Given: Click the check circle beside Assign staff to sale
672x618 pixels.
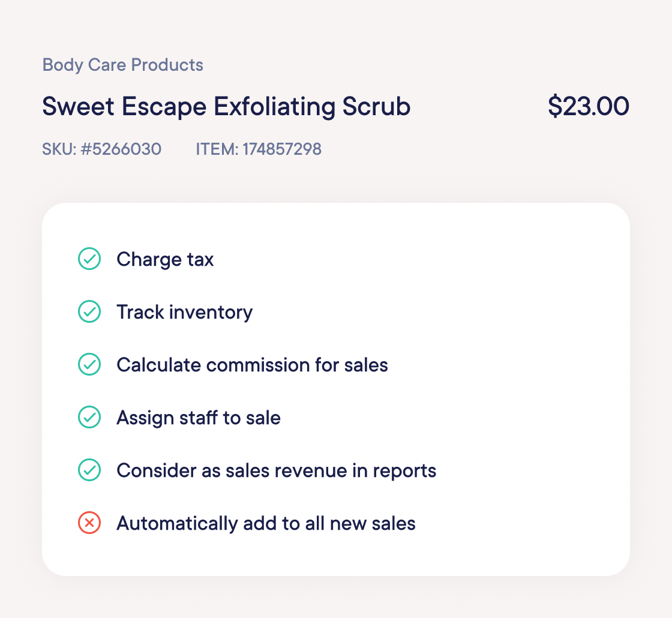Looking at the screenshot, I should [x=89, y=418].
